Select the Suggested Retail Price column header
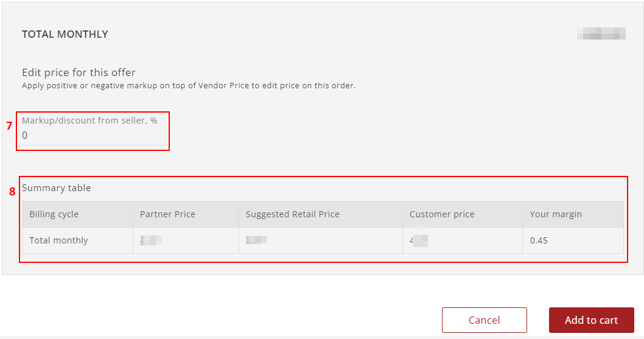This screenshot has height=339, width=644. coord(320,214)
